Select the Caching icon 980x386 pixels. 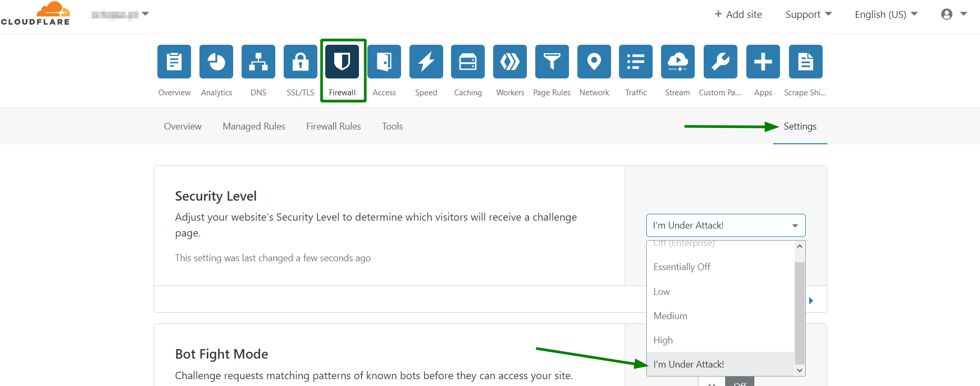[x=467, y=62]
